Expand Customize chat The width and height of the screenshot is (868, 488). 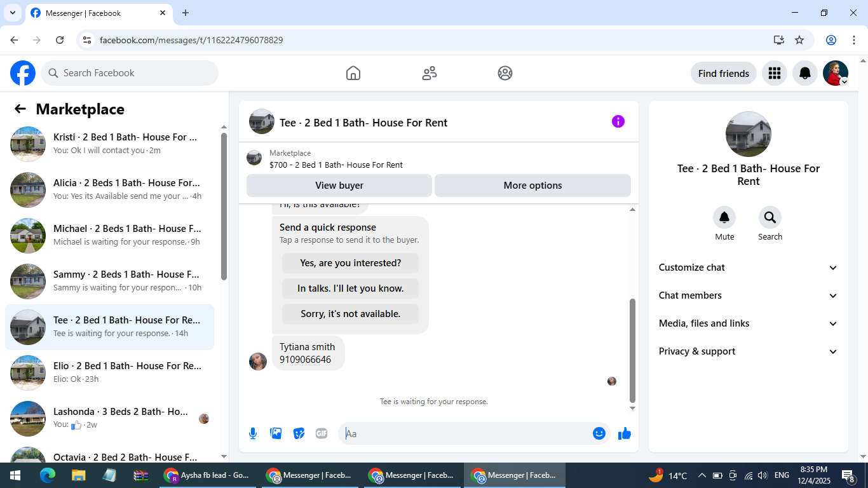click(749, 268)
